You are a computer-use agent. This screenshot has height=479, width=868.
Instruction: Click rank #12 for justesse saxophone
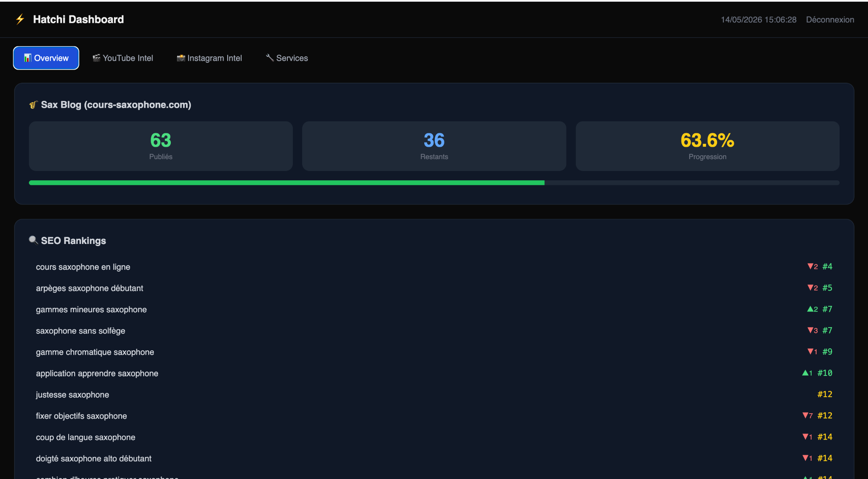pos(825,394)
